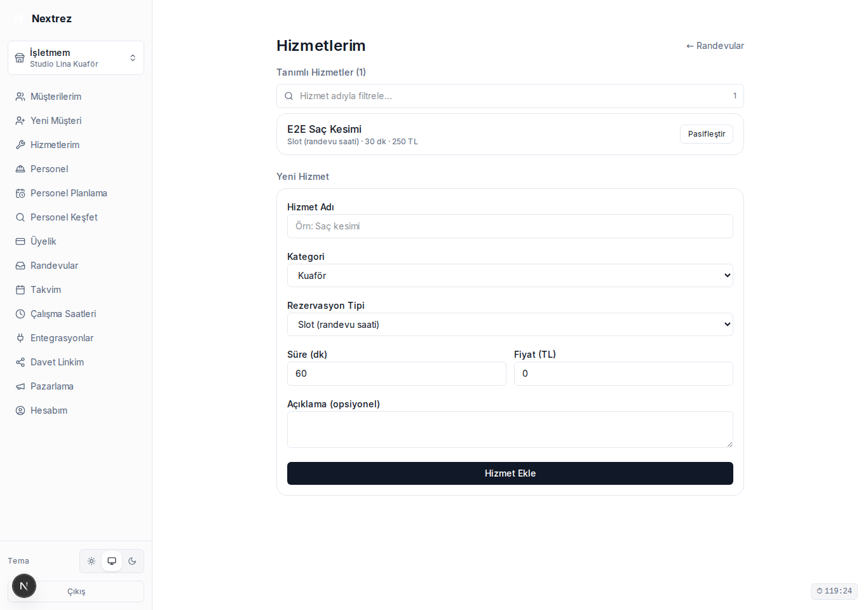The width and height of the screenshot is (868, 610).
Task: Open Pazarlama sidebar item
Action: point(76,386)
